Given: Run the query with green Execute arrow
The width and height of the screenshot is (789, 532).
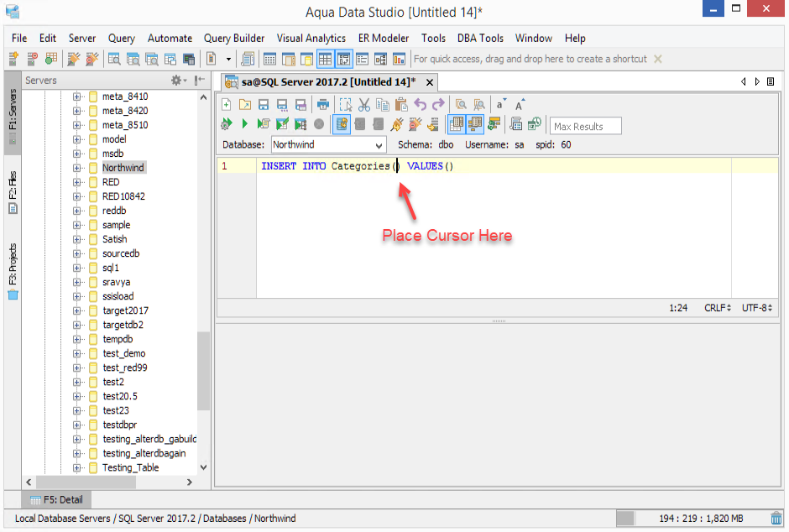Looking at the screenshot, I should (x=244, y=124).
